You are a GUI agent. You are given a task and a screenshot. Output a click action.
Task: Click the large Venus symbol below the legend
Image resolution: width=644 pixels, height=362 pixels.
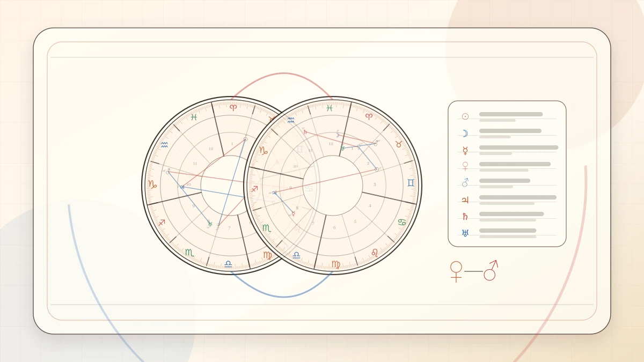click(456, 271)
